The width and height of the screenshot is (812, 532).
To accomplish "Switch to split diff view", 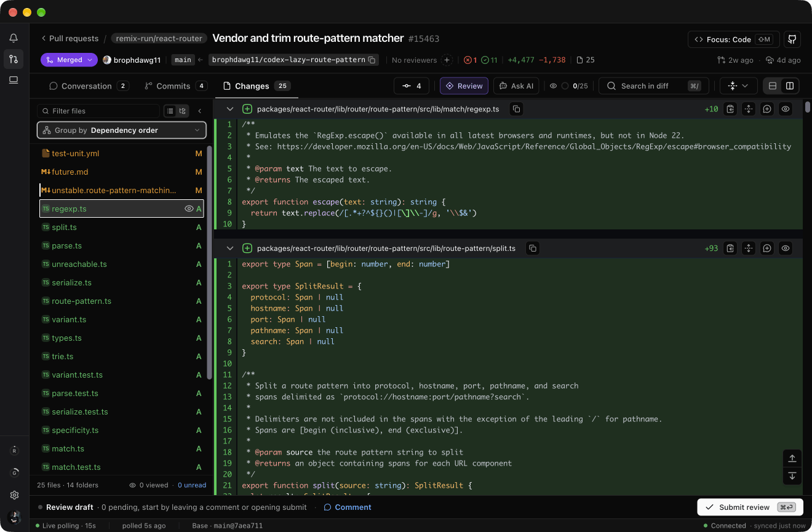I will coord(790,86).
